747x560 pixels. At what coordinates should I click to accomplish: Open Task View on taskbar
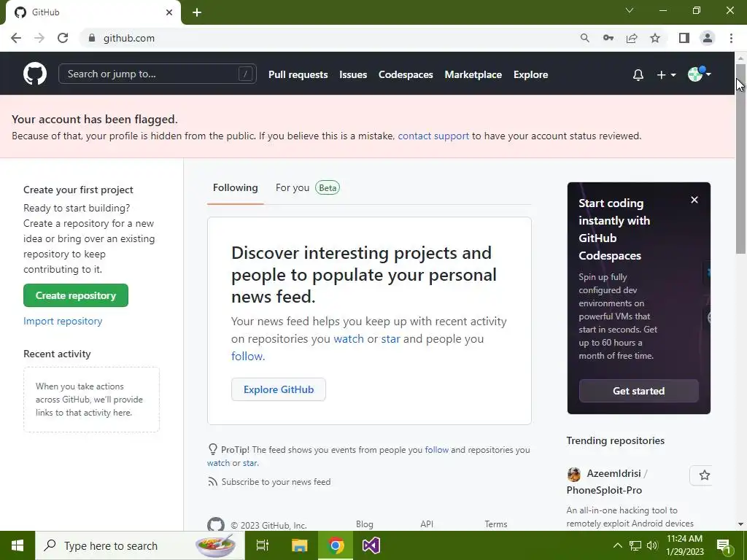[263, 545]
